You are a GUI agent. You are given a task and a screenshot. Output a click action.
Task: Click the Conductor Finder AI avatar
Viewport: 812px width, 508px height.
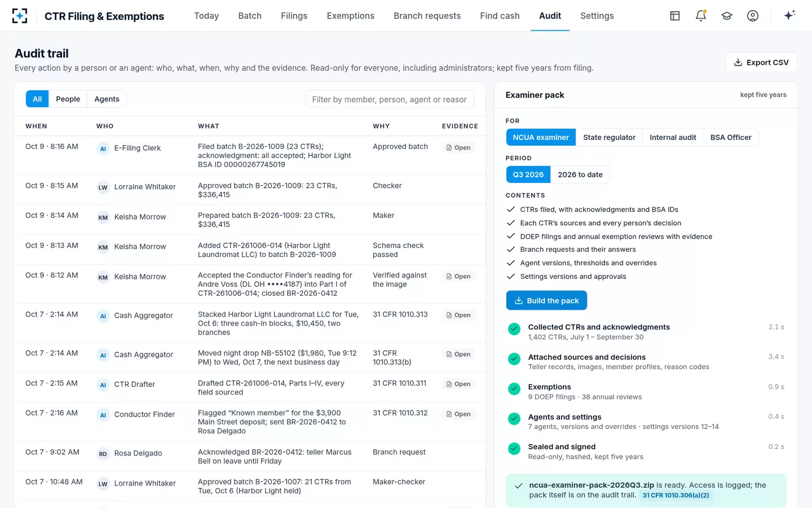tap(103, 415)
